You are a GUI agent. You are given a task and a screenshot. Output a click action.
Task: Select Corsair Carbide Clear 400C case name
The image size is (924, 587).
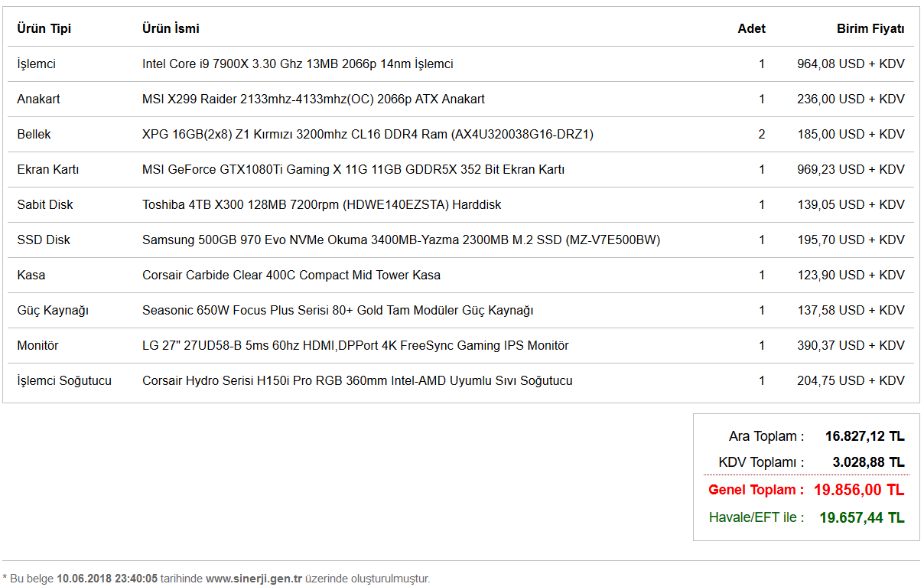point(291,275)
